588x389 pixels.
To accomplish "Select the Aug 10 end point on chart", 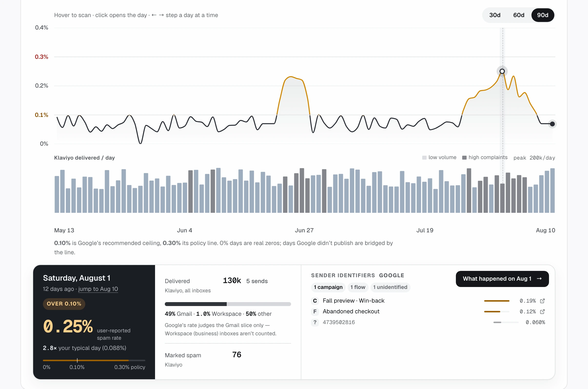I will [x=552, y=124].
